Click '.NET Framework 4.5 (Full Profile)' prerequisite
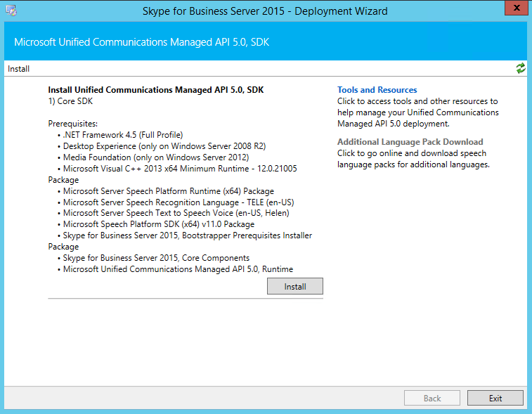 [x=123, y=135]
